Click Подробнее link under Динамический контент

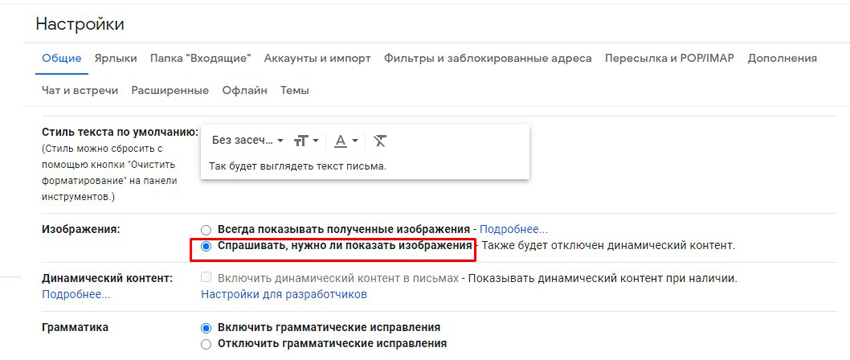76,294
